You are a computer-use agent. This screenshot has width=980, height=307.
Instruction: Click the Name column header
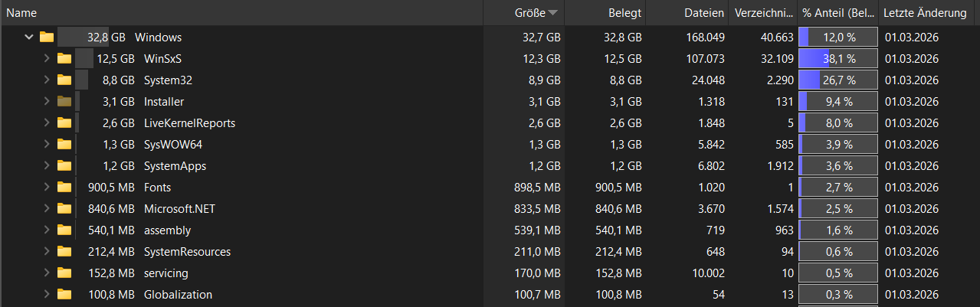(x=21, y=13)
